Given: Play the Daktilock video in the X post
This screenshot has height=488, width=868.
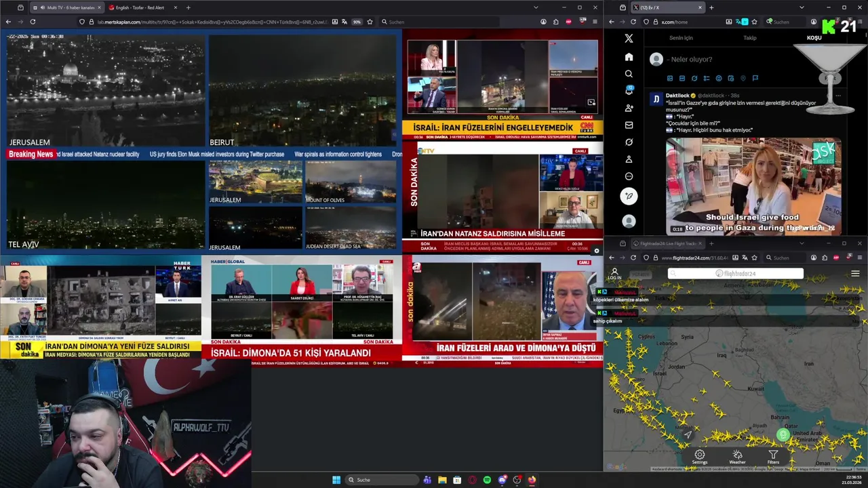Looking at the screenshot, I should pos(753,186).
